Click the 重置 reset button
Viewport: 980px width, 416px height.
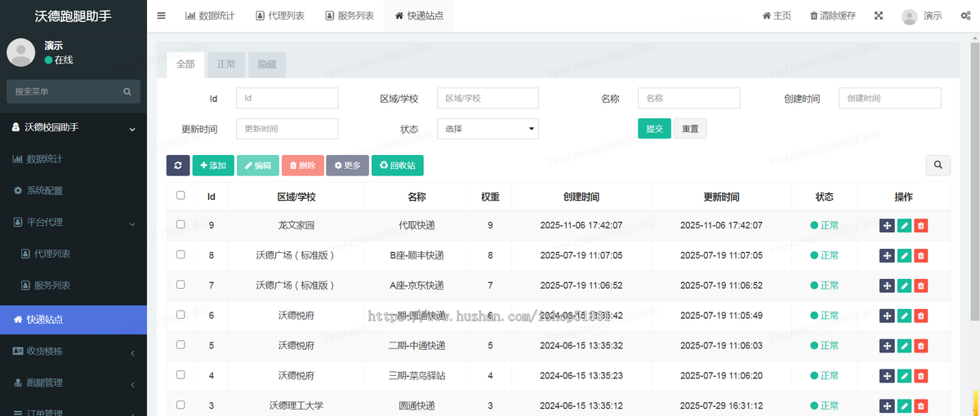click(x=690, y=129)
